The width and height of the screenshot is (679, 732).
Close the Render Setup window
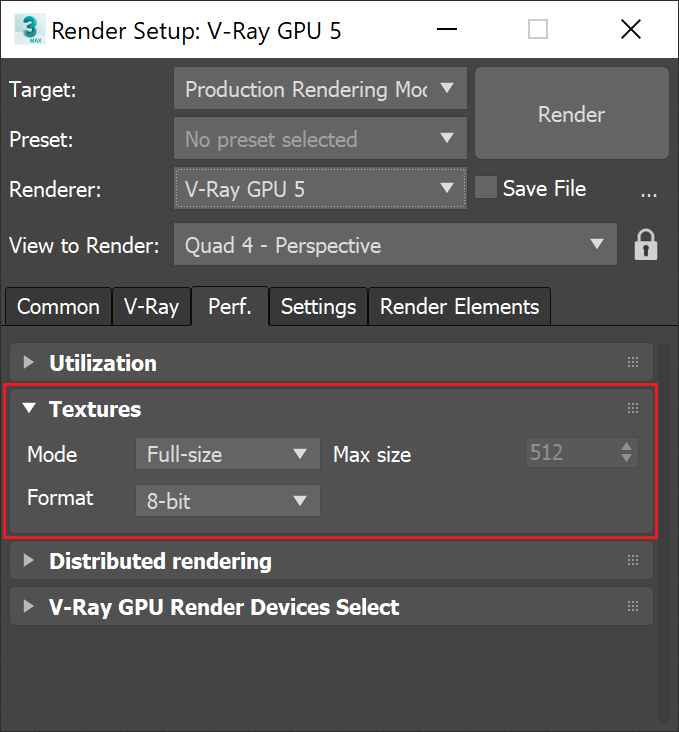click(631, 29)
